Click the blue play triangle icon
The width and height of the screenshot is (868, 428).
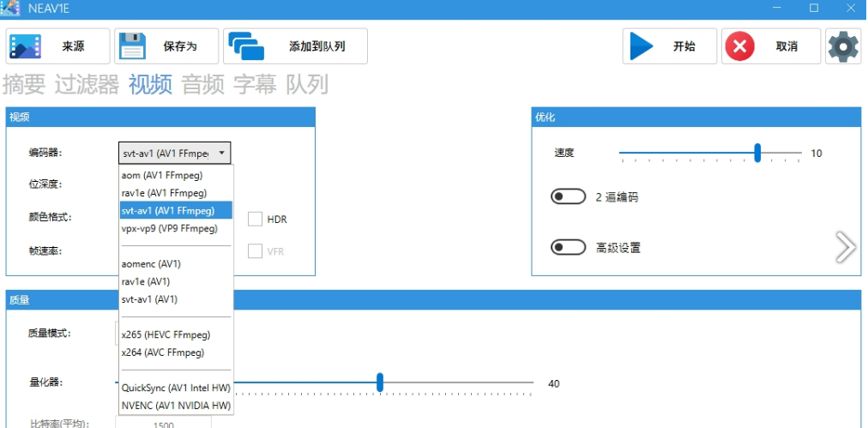(642, 46)
